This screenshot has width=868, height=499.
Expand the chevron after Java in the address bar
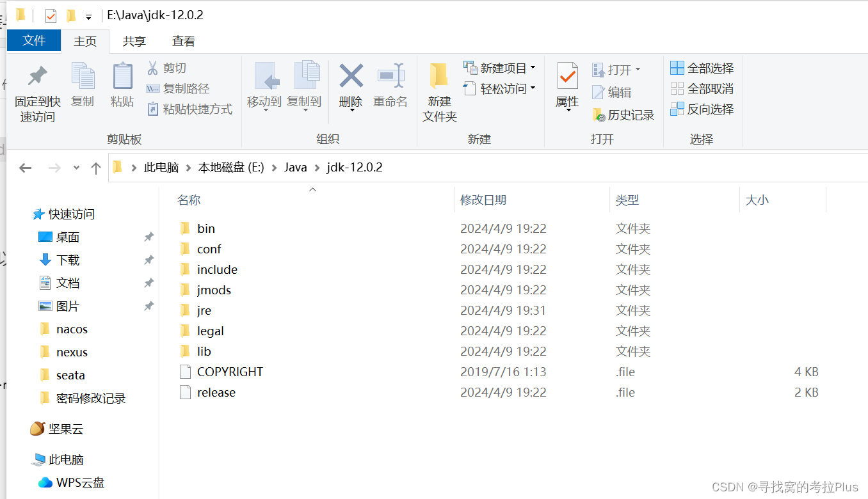pyautogui.click(x=317, y=168)
